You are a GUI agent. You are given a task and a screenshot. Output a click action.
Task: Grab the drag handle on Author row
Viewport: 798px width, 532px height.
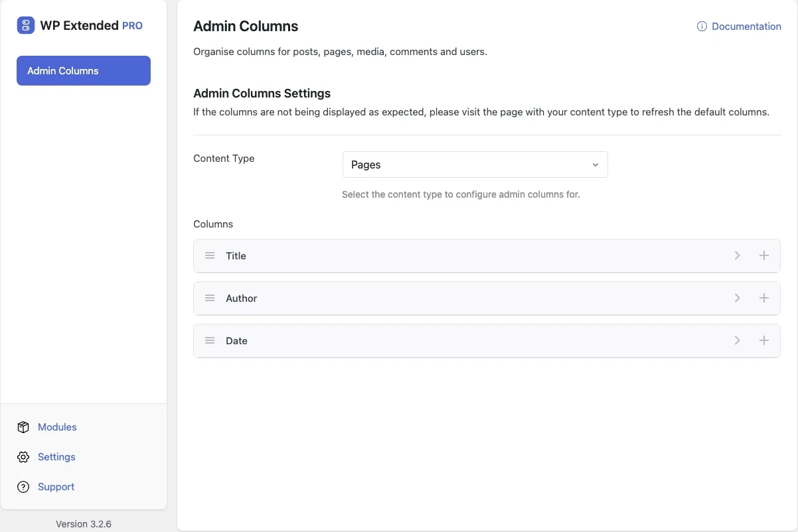[x=210, y=299]
